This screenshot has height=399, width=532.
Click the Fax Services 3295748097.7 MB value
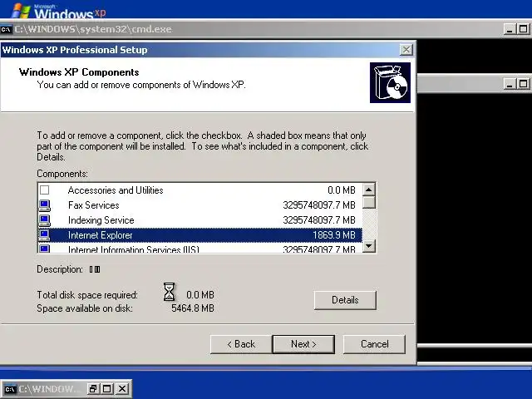319,205
